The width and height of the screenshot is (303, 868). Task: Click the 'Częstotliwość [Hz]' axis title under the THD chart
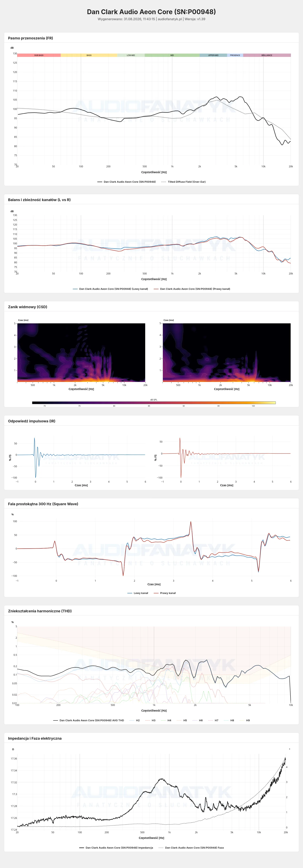tap(154, 711)
